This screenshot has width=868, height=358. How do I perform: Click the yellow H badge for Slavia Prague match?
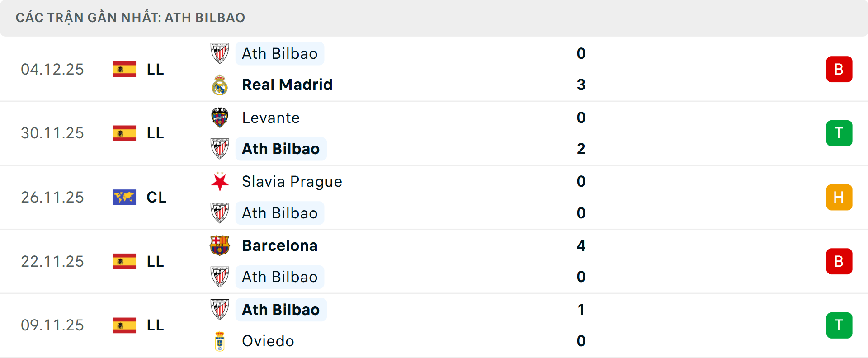coord(839,197)
